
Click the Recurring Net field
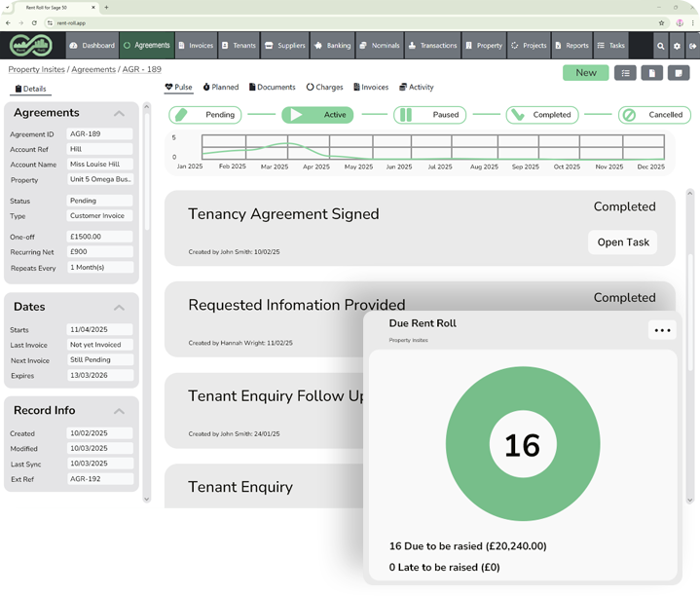(x=99, y=252)
